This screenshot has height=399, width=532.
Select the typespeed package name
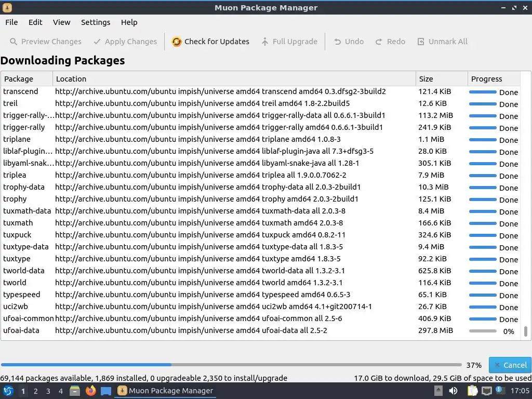point(22,295)
